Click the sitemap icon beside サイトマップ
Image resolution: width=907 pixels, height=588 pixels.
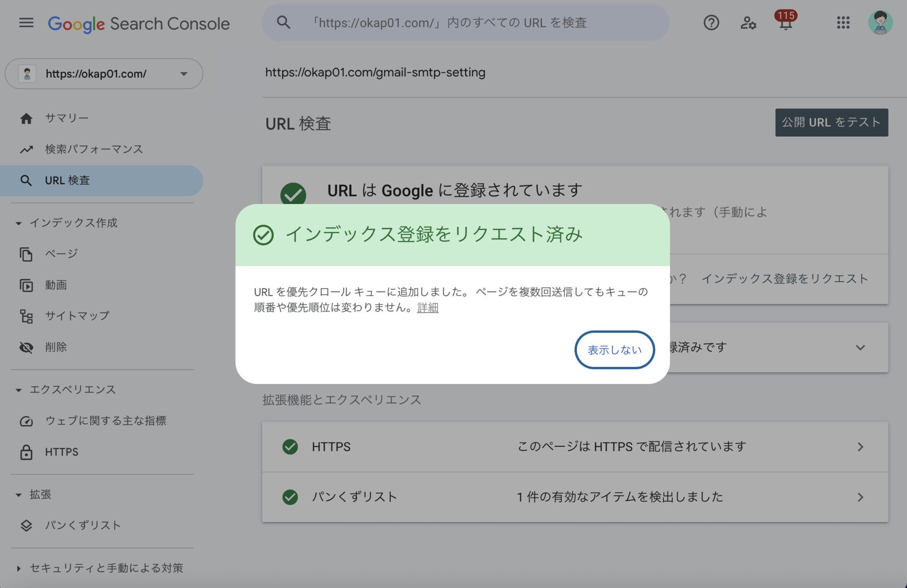[x=26, y=316]
